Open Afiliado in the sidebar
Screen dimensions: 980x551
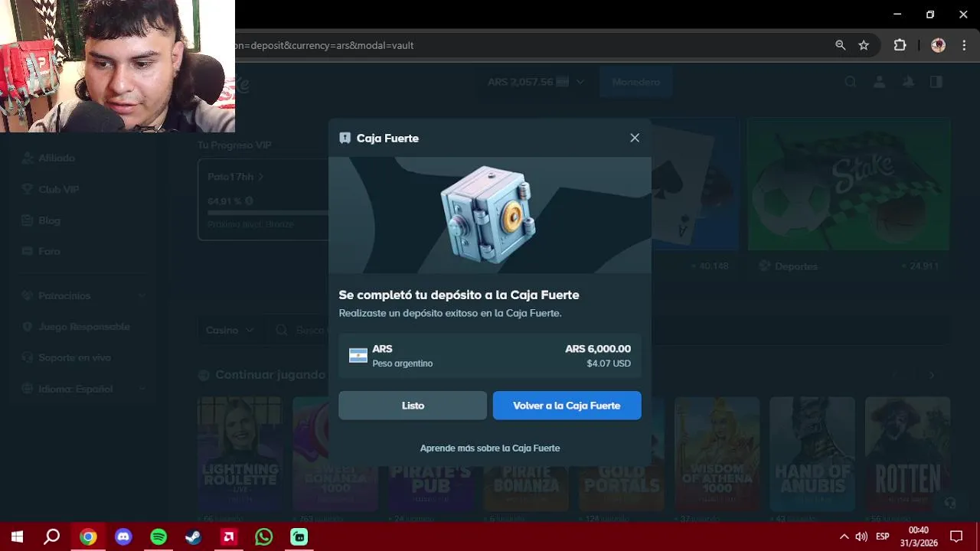57,158
